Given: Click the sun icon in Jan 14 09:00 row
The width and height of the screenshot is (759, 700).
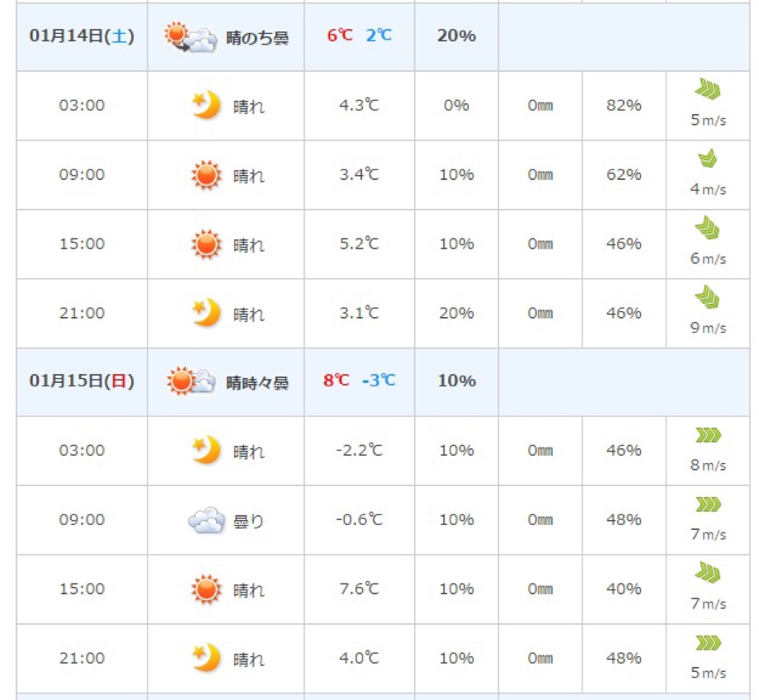Looking at the screenshot, I should tap(207, 174).
